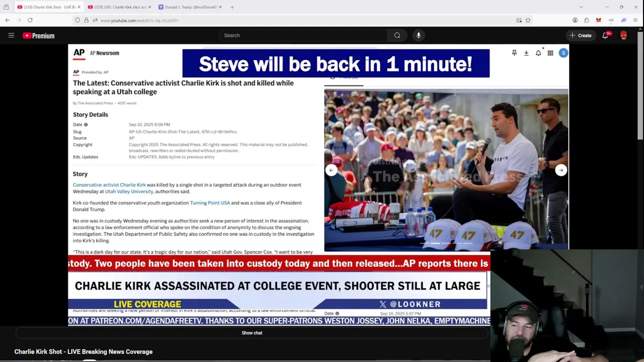
Task: Click the YouTube Create button
Action: pyautogui.click(x=580, y=35)
